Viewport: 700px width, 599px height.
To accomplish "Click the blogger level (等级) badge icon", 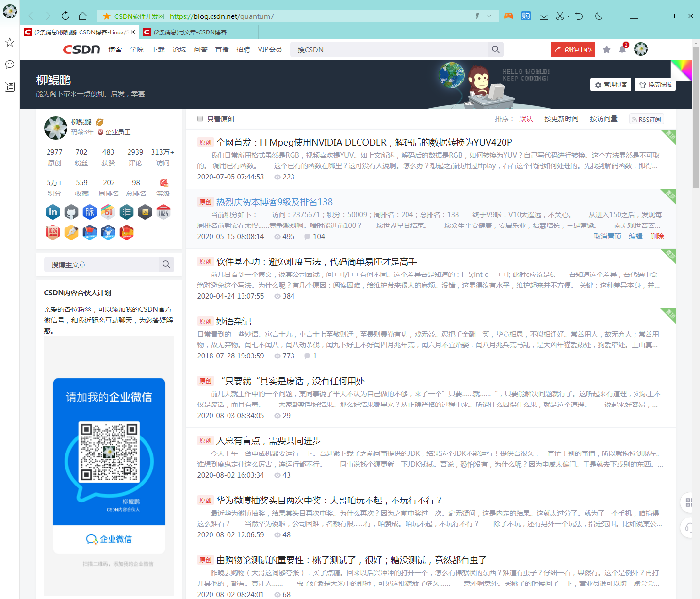I will (163, 183).
